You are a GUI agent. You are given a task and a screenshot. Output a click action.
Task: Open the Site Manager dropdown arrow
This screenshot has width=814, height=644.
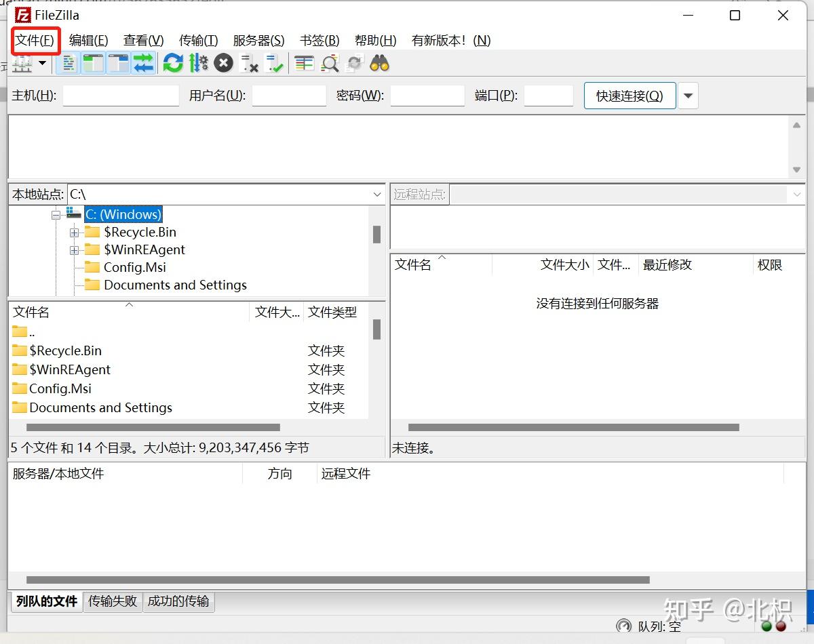41,63
